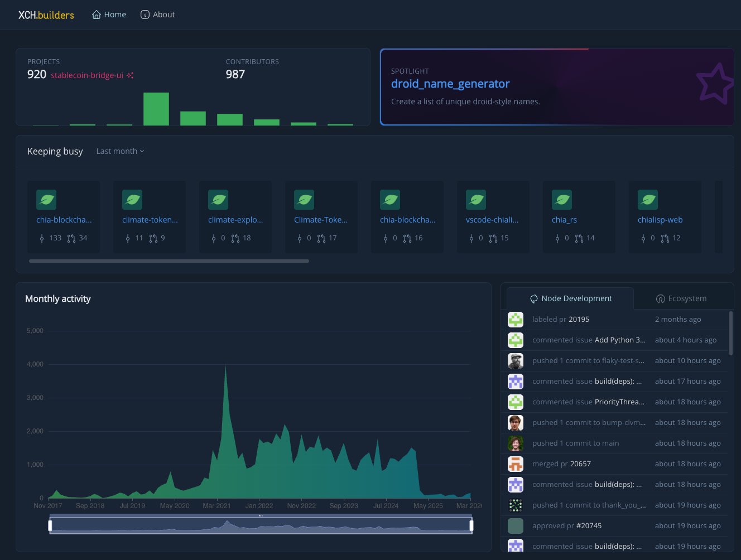The width and height of the screenshot is (741, 560).
Task: Click the Keeping busy horizontal scrollbar
Action: [169, 260]
